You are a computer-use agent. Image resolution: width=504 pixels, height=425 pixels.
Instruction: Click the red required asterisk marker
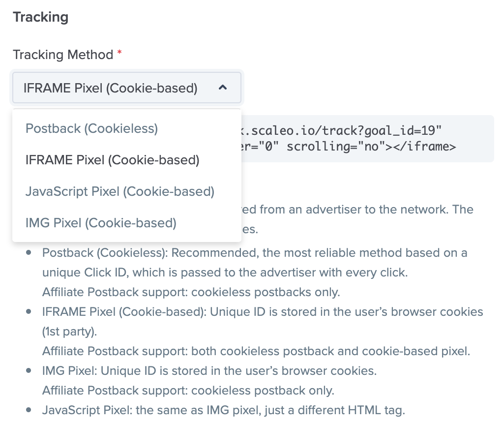click(x=119, y=52)
